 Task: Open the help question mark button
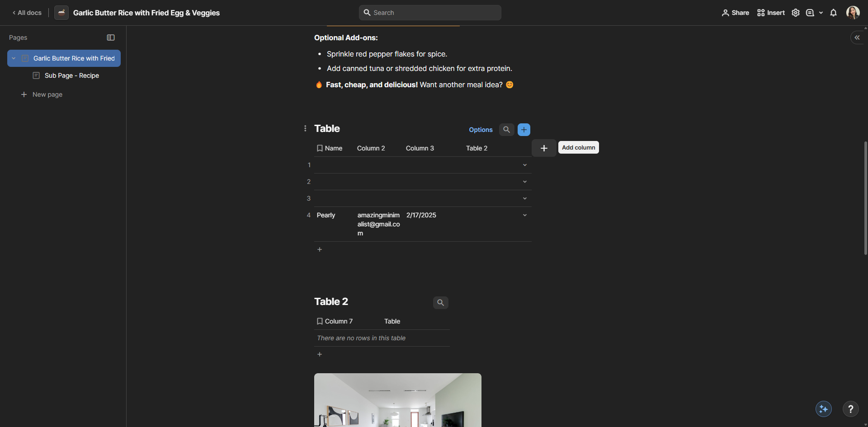[x=850, y=409]
